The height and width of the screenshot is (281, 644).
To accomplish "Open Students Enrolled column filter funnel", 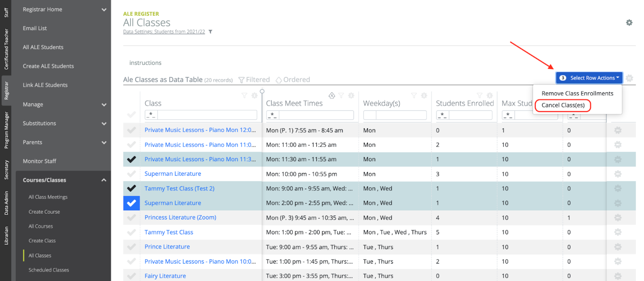I will 480,95.
